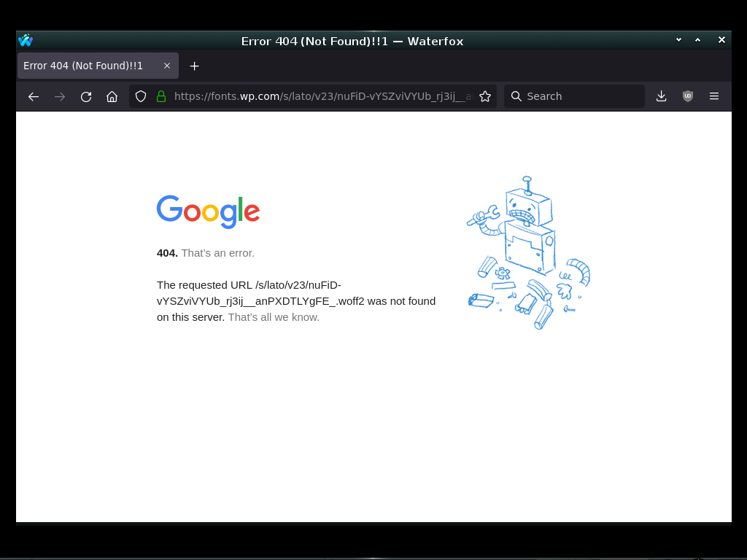Open the uBlock Origin extension
747x560 pixels.
pos(687,96)
